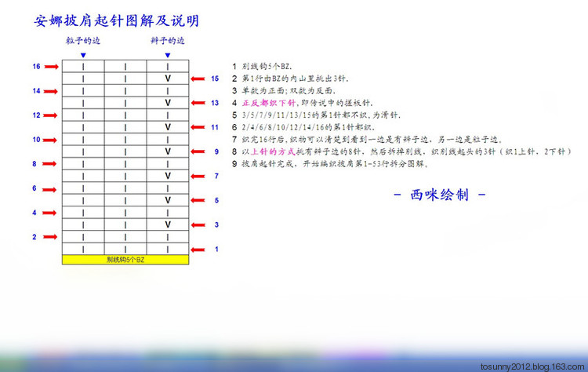Screen dimensions: 588x372
Task: Click the red arrow beside row 9
Action: pyautogui.click(x=198, y=151)
